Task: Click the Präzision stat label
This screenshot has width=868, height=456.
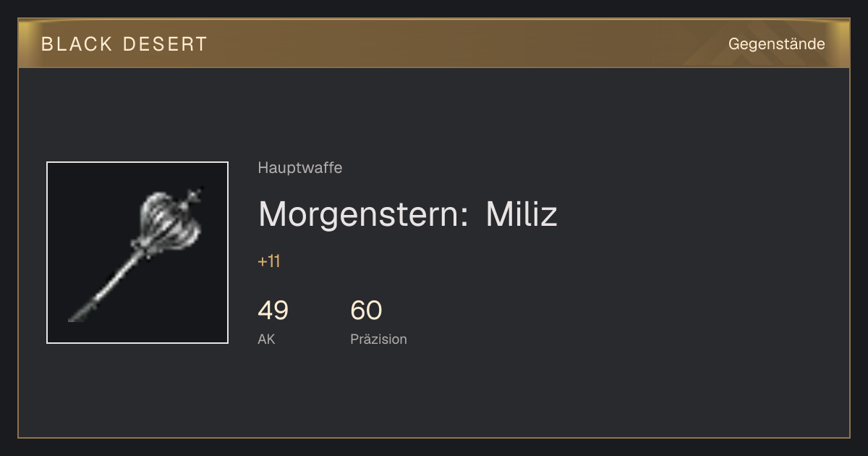Action: [378, 339]
